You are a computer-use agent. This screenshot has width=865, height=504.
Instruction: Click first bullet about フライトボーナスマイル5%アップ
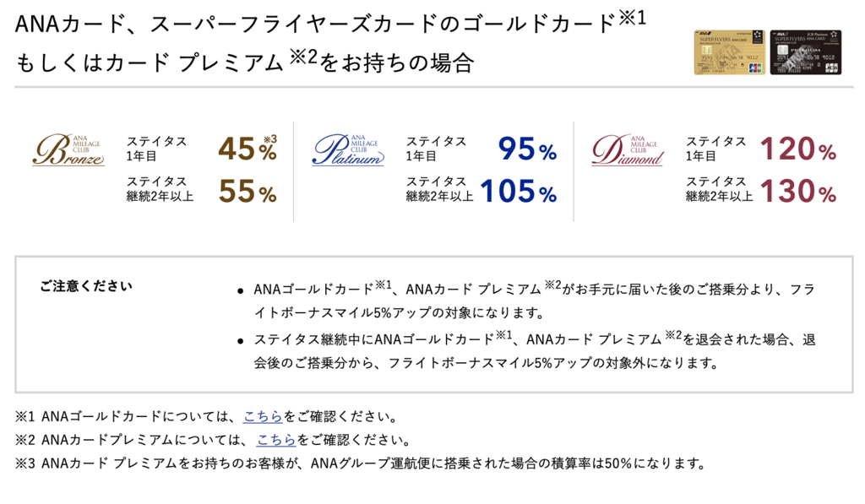534,301
